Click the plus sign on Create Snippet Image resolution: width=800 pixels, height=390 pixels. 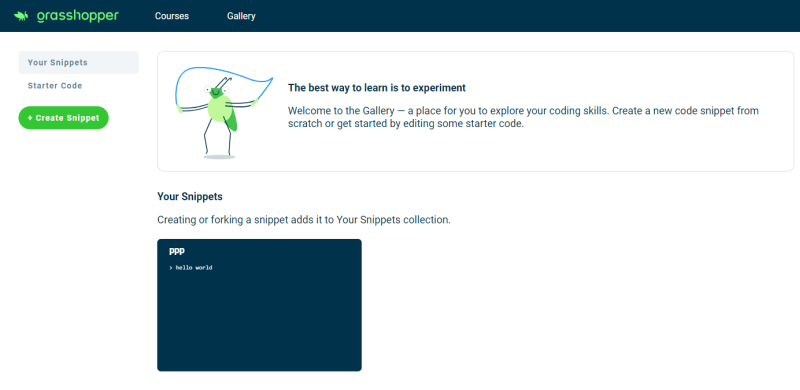30,118
